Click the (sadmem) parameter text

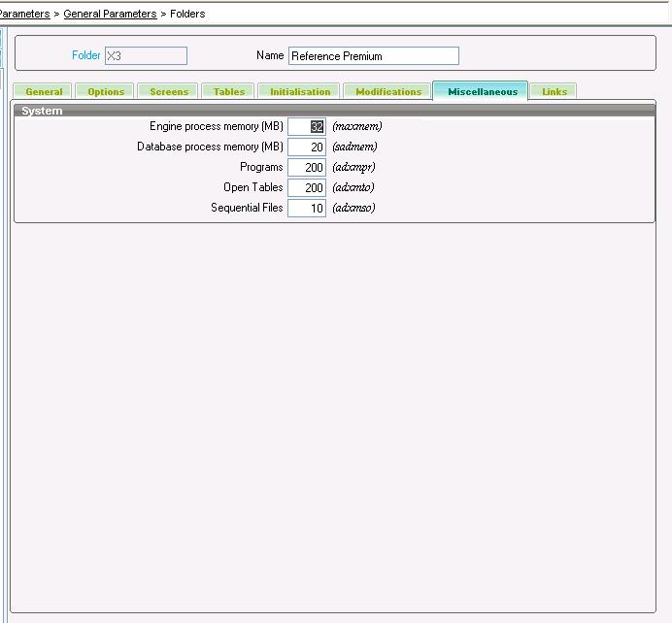pos(354,147)
